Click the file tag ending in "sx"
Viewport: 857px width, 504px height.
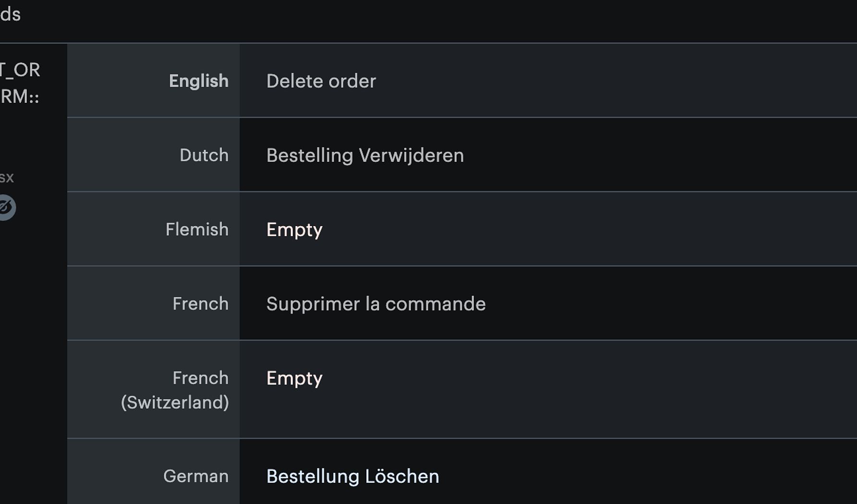click(x=7, y=178)
